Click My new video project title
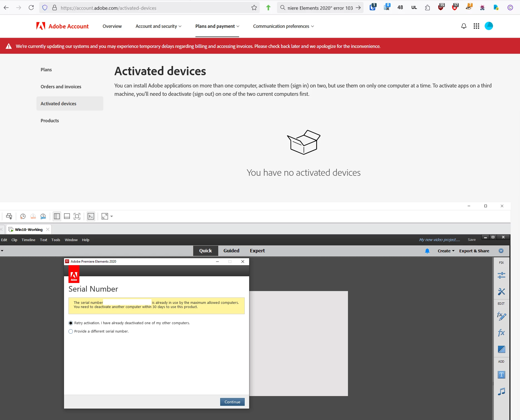Screen dimensions: 520x420 440,240
